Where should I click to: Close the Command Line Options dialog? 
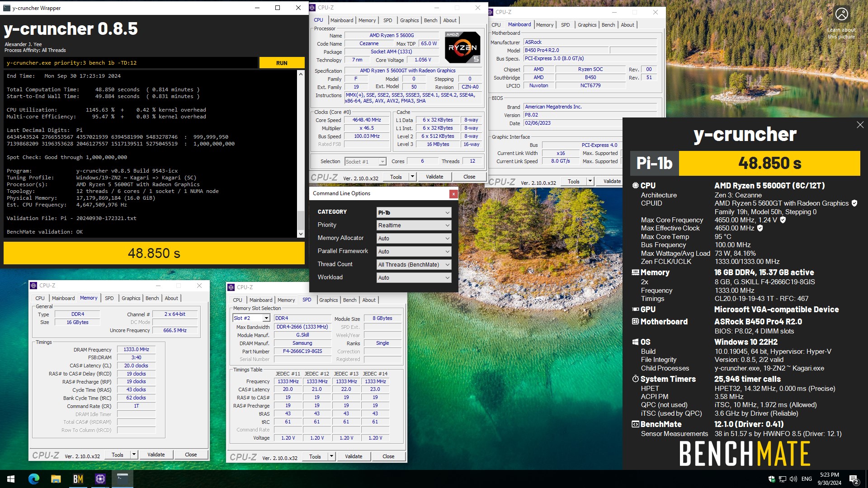click(x=453, y=194)
